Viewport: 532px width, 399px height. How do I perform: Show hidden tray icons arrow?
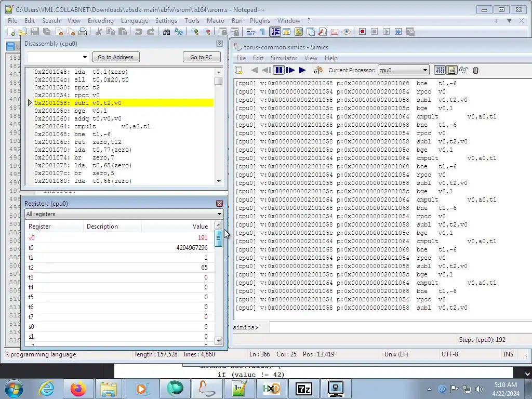[429, 389]
